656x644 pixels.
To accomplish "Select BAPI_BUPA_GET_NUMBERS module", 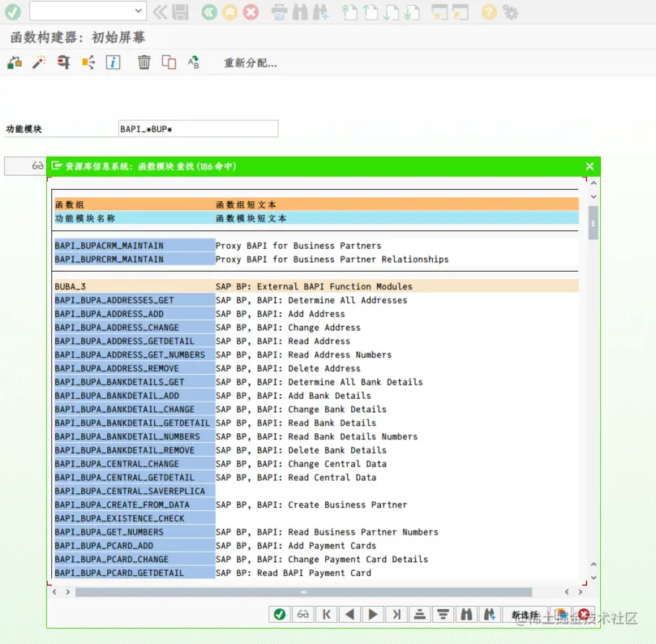I will tap(135, 532).
